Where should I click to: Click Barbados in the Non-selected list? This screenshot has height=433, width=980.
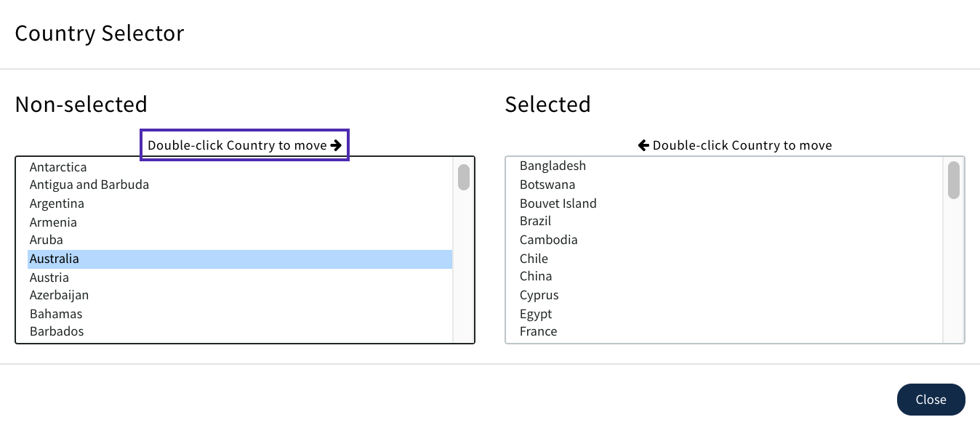pos(57,331)
